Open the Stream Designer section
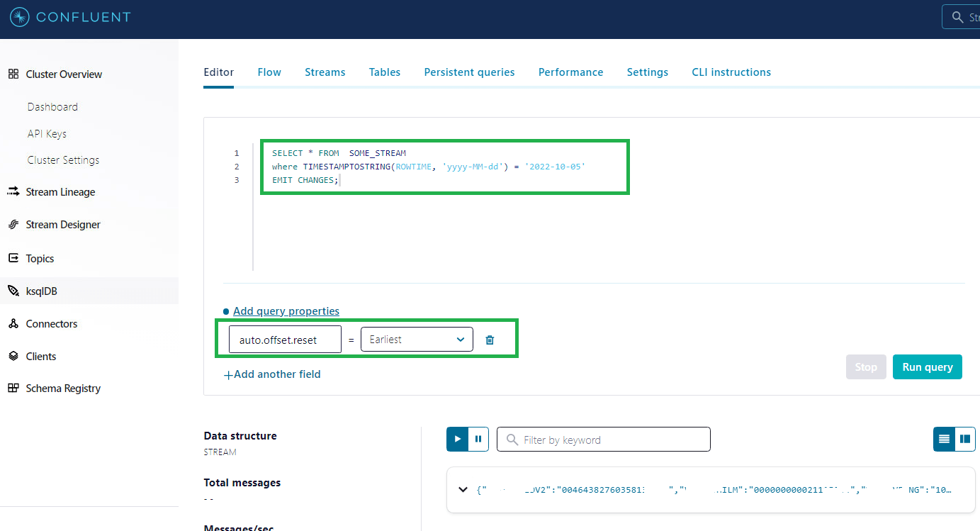 point(62,224)
